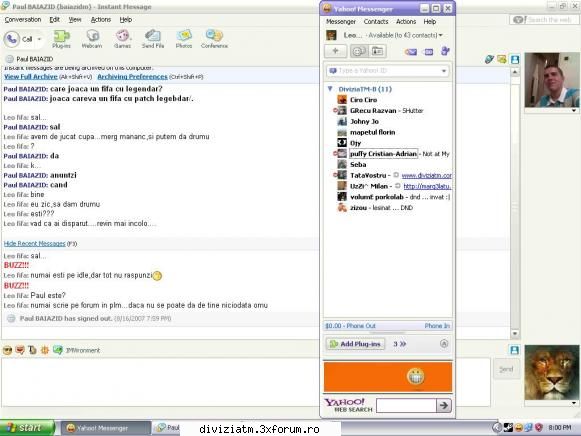Open the Edit menu in IM window
Screen dimensions: 581x436
click(x=54, y=20)
